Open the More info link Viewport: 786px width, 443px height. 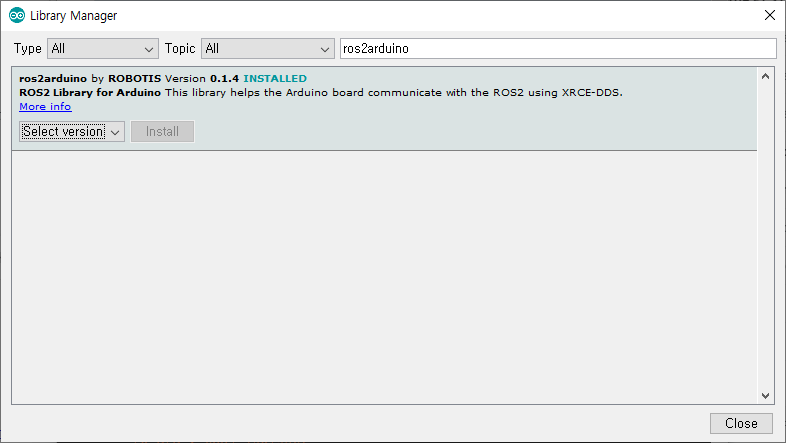pyautogui.click(x=45, y=107)
